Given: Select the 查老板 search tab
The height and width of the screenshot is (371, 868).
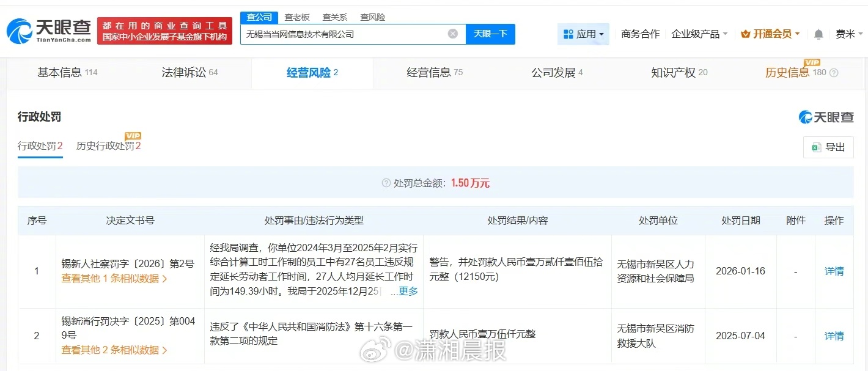Looking at the screenshot, I should 297,17.
